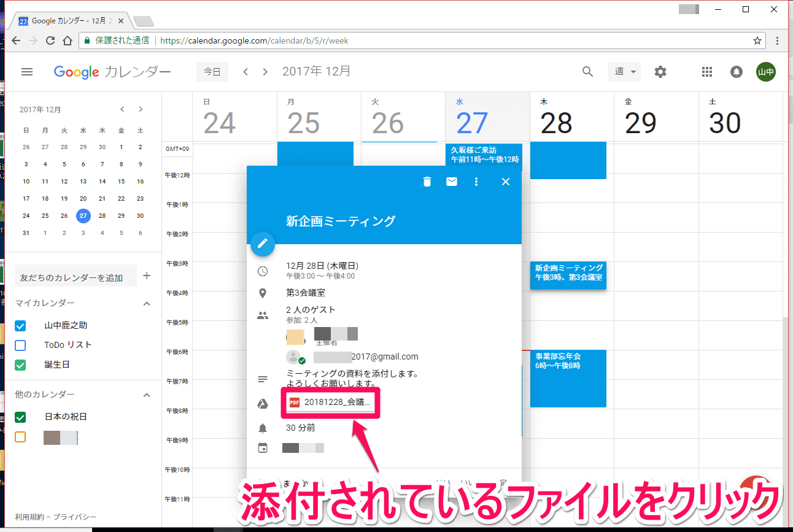Click the 第3会議室 location text

tap(306, 293)
